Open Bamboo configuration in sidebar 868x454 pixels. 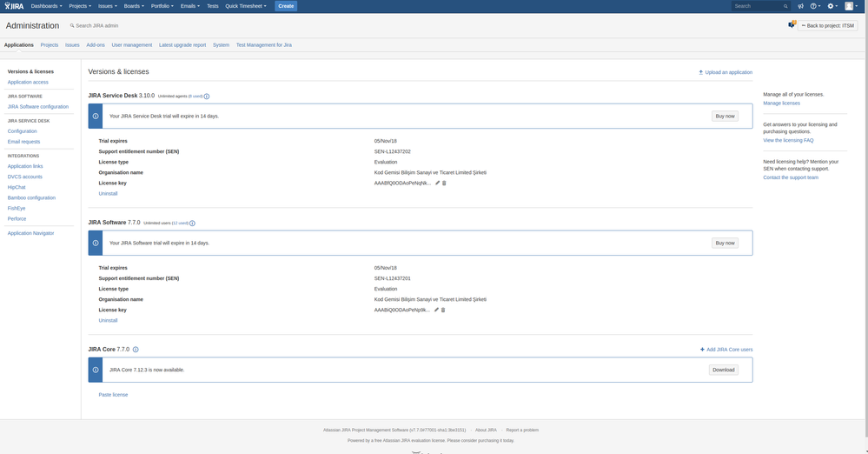(31, 198)
